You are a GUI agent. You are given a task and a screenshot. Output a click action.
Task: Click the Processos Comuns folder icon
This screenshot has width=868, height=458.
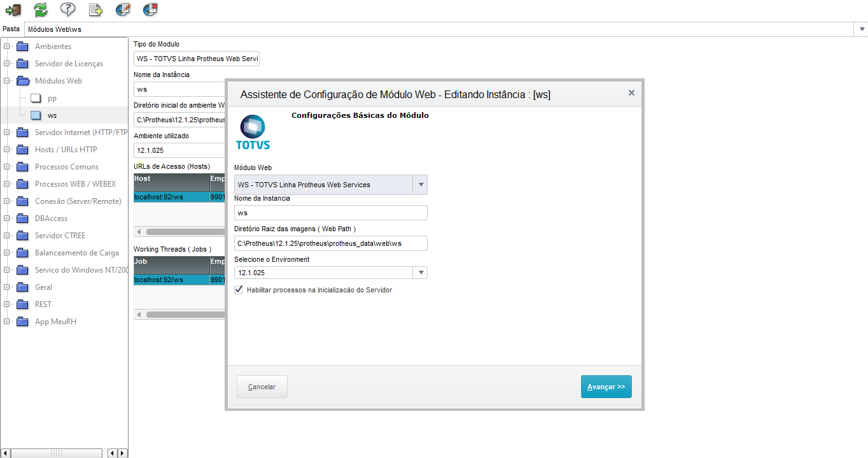click(23, 167)
